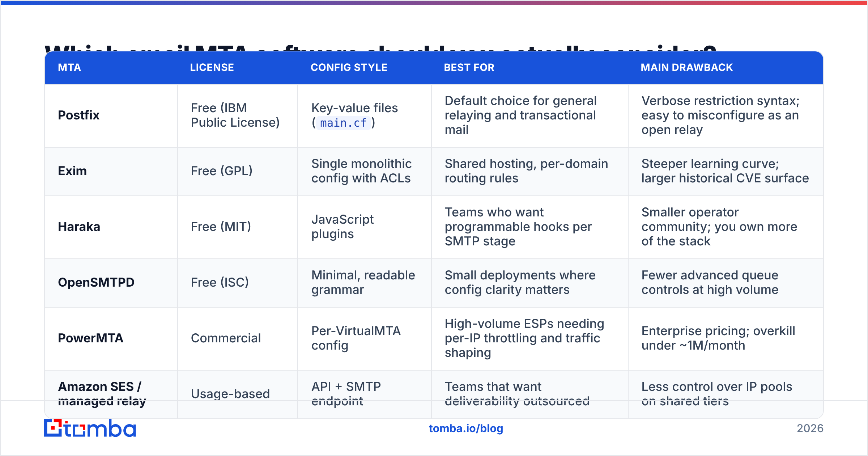This screenshot has height=456, width=868.
Task: Open the tomba.io/blog link
Action: click(x=466, y=428)
